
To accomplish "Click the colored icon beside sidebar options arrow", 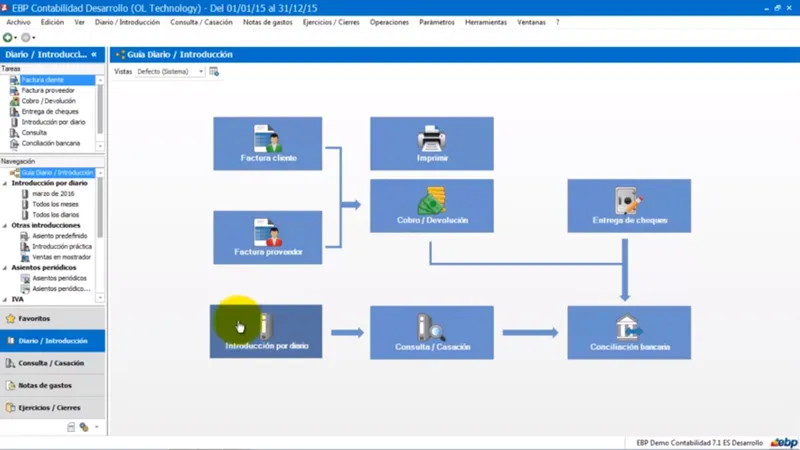I will point(84,427).
